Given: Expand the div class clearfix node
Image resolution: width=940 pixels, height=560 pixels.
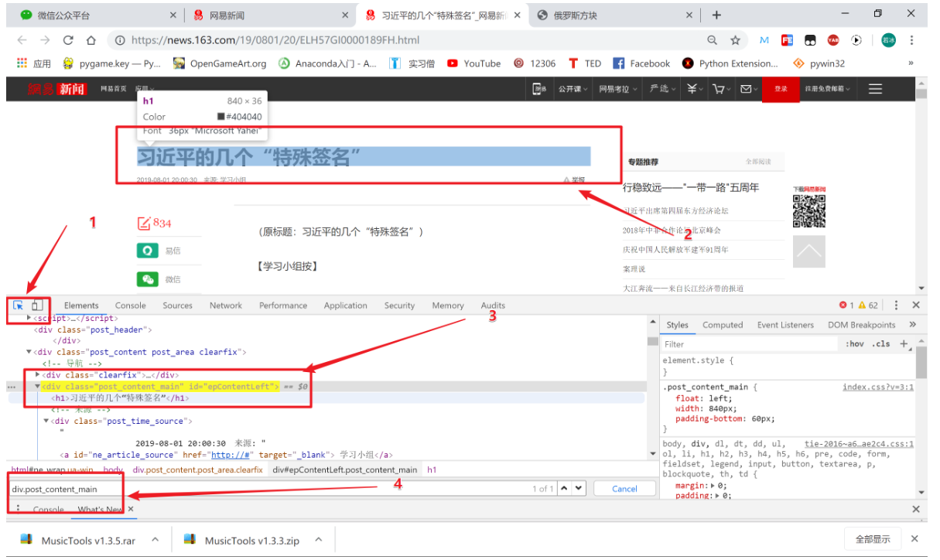Looking at the screenshot, I should pos(38,374).
